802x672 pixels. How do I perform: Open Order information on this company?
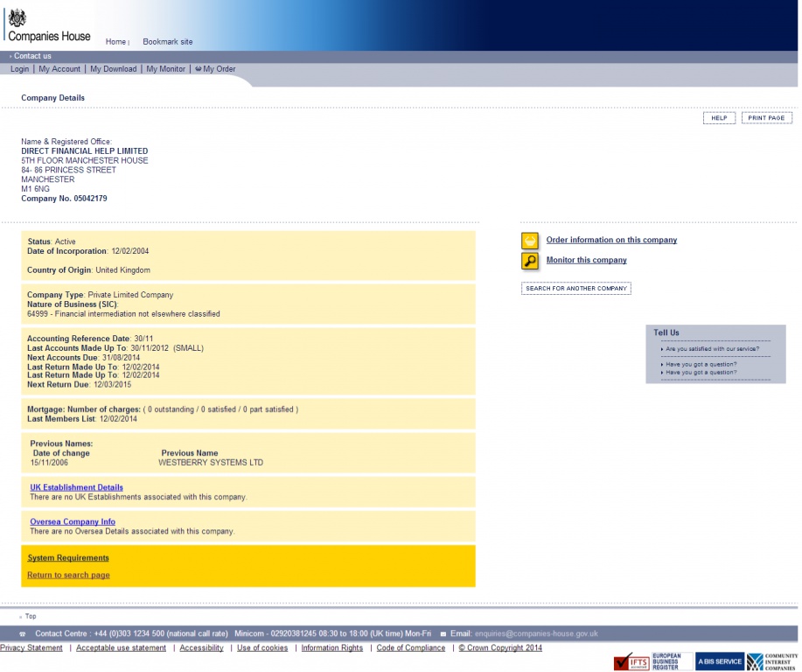pyautogui.click(x=611, y=240)
